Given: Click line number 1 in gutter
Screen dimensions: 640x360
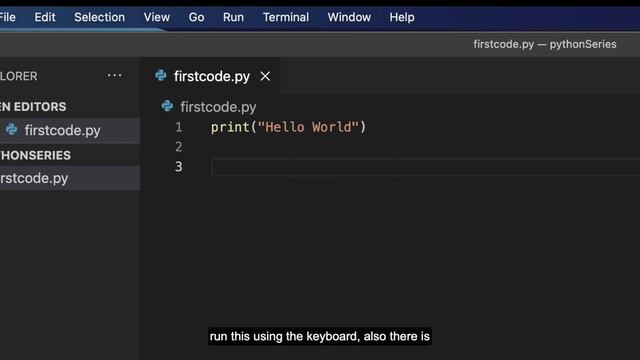Looking at the screenshot, I should coord(179,127).
